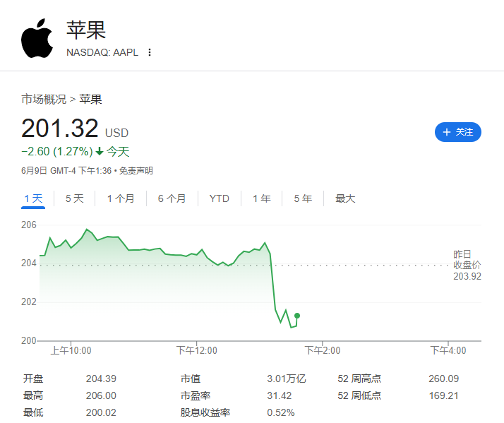This screenshot has width=504, height=423.
Task: Click the 最高 value 206.00
Action: [101, 395]
